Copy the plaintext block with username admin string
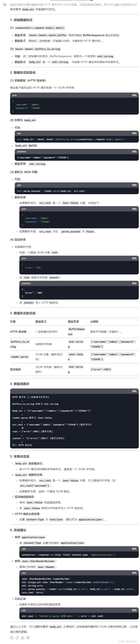 pyautogui.click(x=134, y=151)
